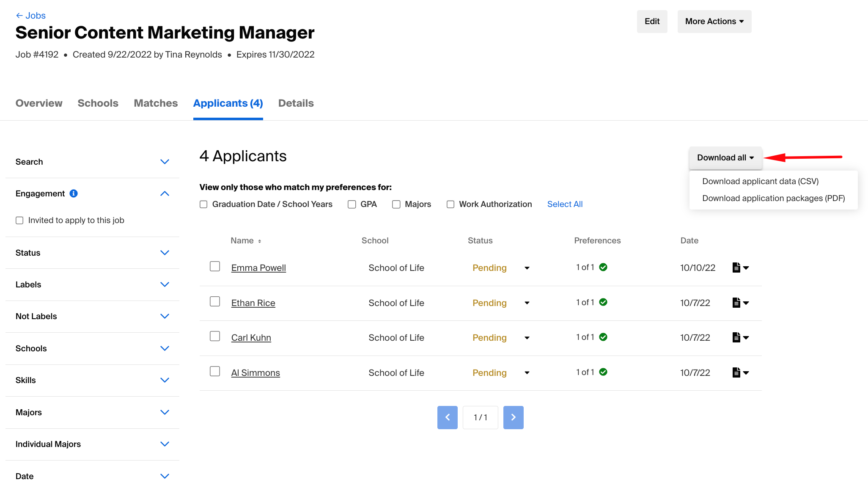This screenshot has width=868, height=491.
Task: Click the Name column sort arrows
Action: [259, 240]
